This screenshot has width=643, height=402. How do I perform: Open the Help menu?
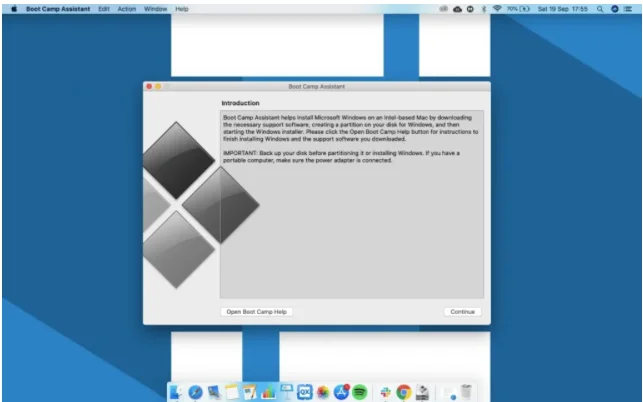[x=181, y=8]
